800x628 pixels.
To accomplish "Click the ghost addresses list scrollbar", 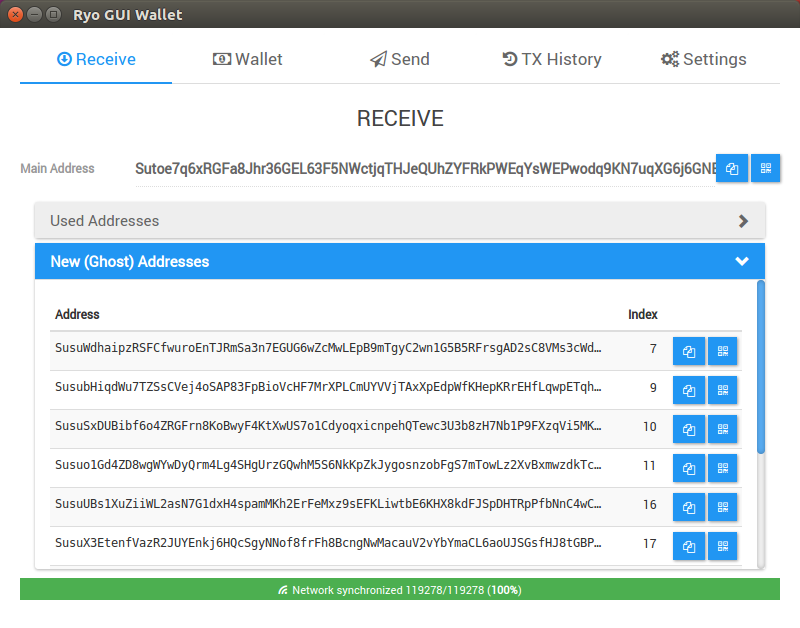I will (761, 367).
